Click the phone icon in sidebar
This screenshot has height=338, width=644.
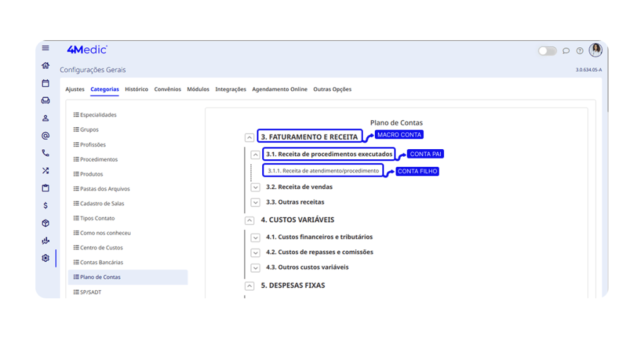click(45, 153)
